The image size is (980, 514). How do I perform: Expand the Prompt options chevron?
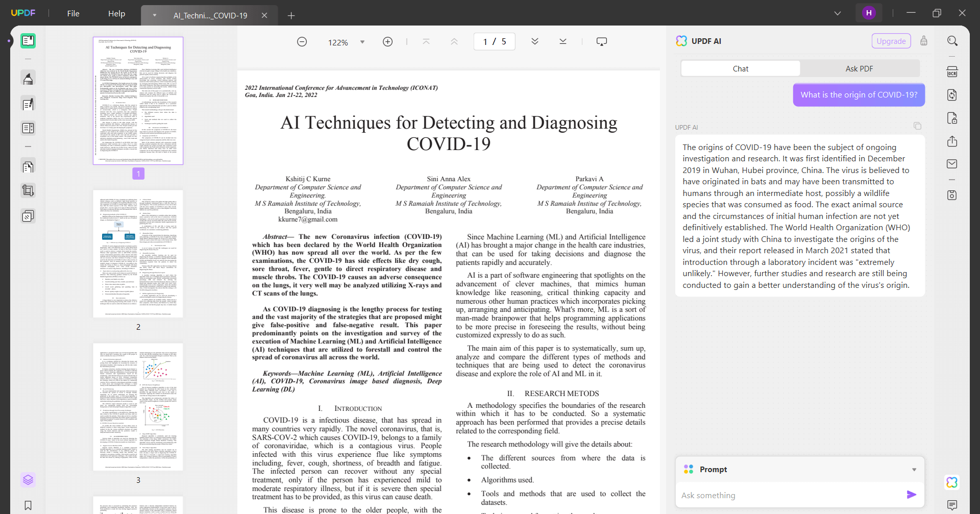(x=914, y=469)
